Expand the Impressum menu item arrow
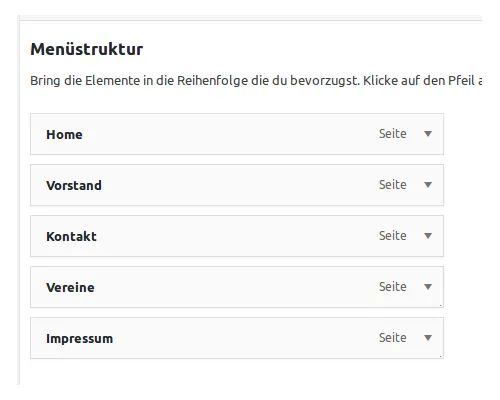500x400 pixels. [x=428, y=338]
